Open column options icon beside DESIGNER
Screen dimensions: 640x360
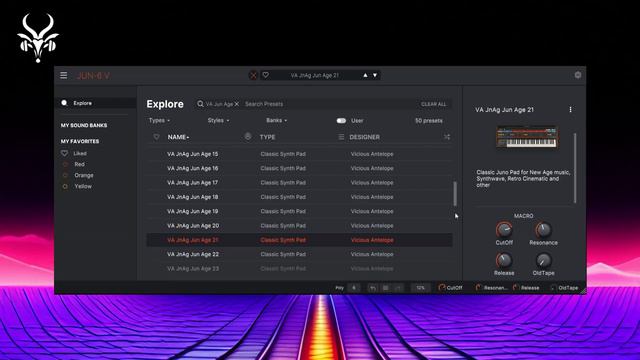pos(341,137)
